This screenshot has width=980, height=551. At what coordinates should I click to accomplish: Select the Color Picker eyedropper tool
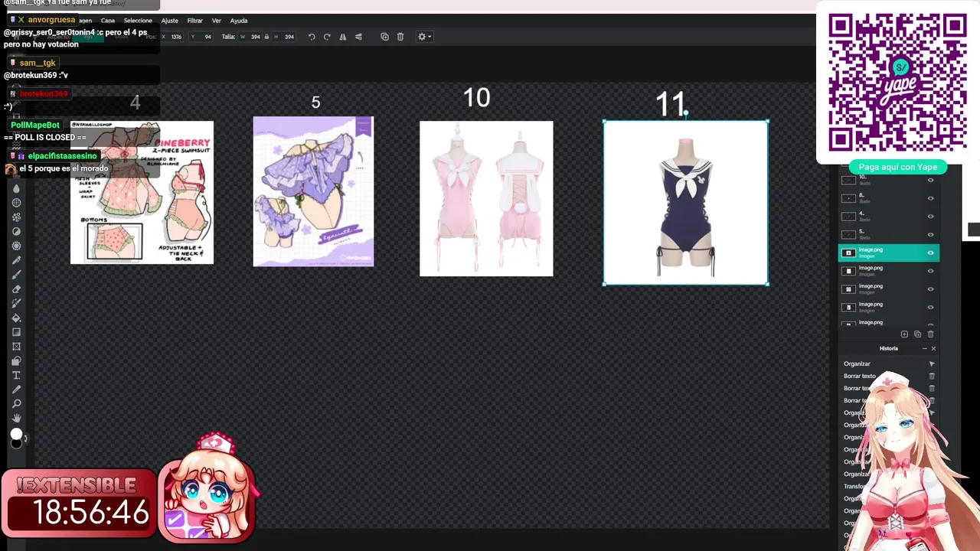(x=16, y=390)
